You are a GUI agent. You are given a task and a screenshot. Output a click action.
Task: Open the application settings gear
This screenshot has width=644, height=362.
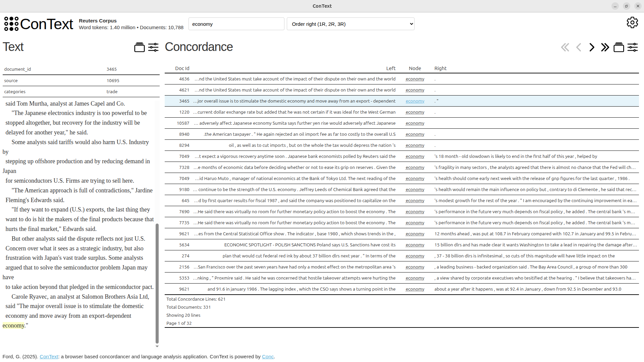(x=633, y=22)
